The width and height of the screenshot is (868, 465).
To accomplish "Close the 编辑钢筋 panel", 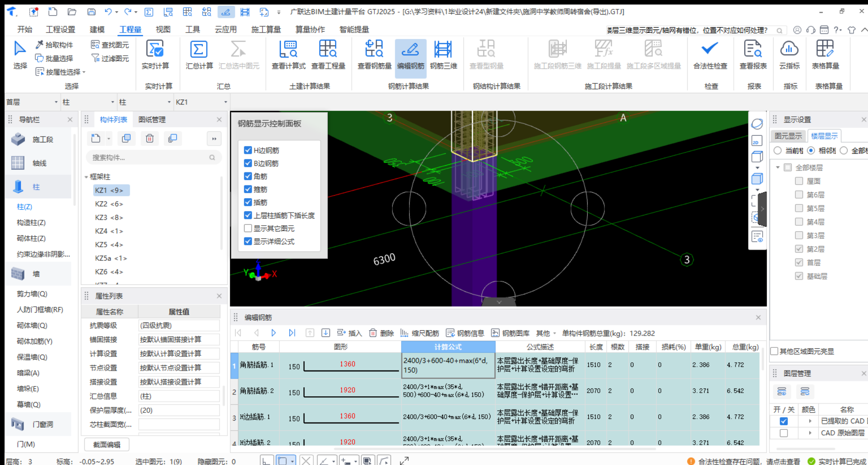I will (x=758, y=318).
